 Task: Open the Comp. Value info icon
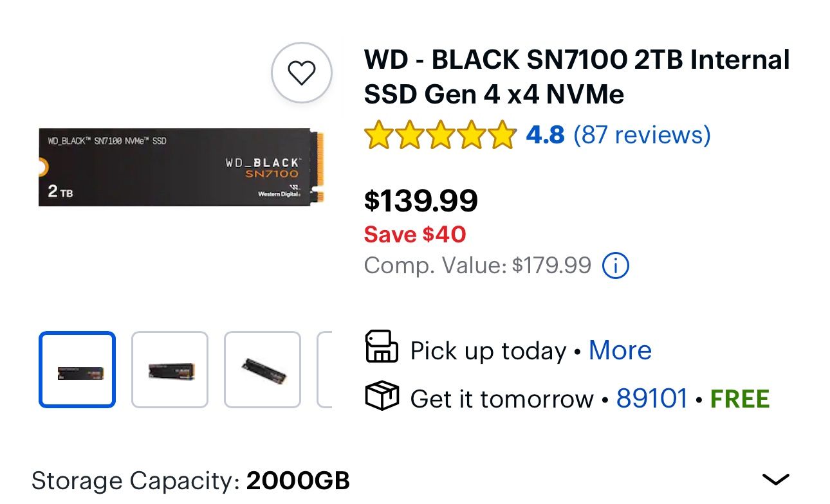point(615,265)
